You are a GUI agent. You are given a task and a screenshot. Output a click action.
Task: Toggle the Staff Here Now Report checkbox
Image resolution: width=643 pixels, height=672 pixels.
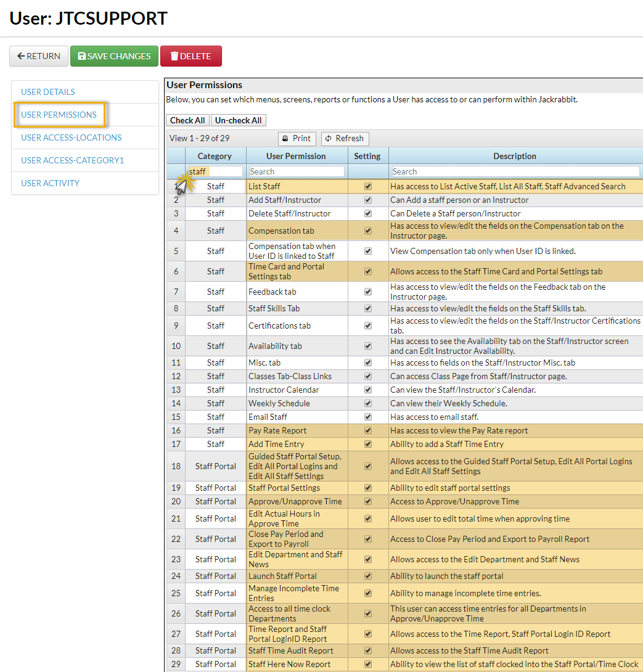(368, 664)
